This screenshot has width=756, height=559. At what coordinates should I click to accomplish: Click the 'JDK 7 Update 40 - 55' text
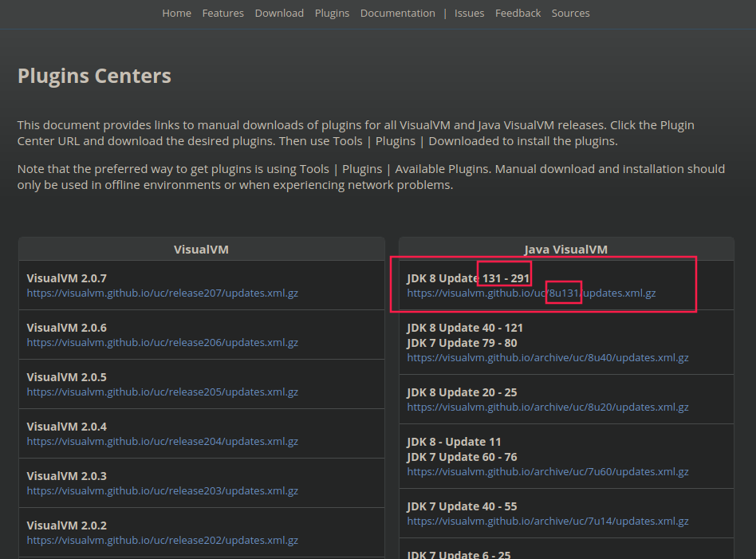(462, 506)
